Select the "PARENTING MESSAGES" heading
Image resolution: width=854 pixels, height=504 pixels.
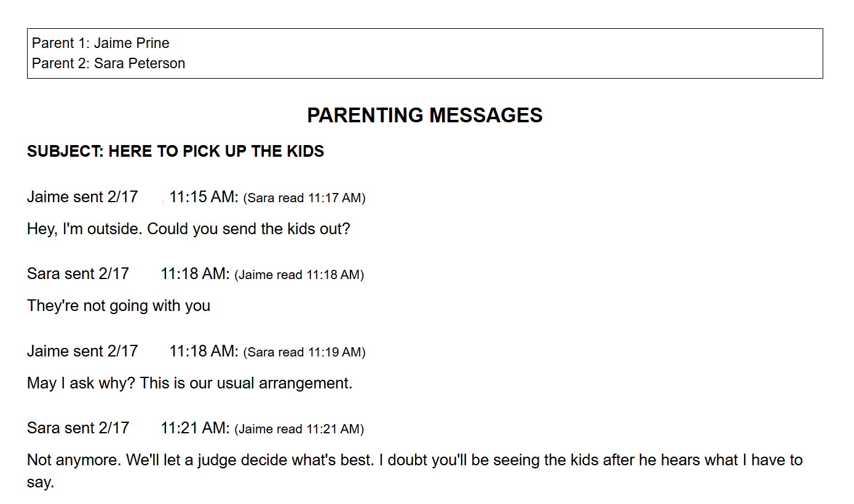(424, 115)
